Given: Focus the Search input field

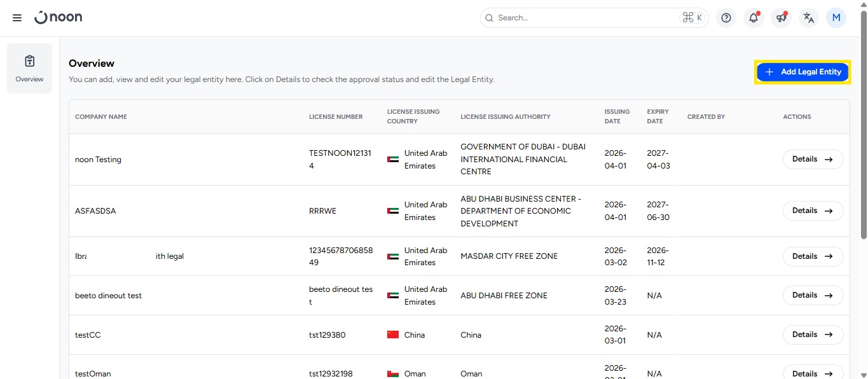Looking at the screenshot, I should point(585,18).
